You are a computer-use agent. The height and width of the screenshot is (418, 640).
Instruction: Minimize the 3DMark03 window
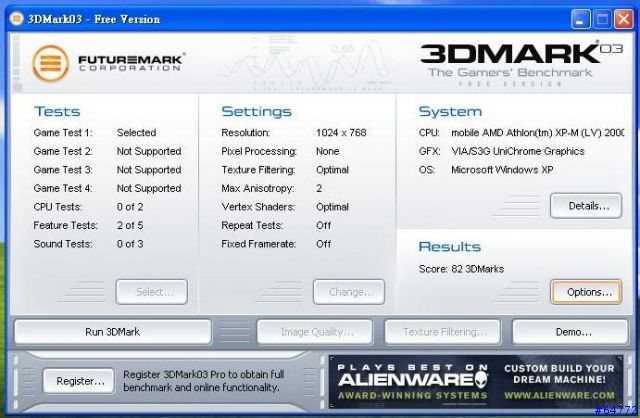pyautogui.click(x=580, y=19)
